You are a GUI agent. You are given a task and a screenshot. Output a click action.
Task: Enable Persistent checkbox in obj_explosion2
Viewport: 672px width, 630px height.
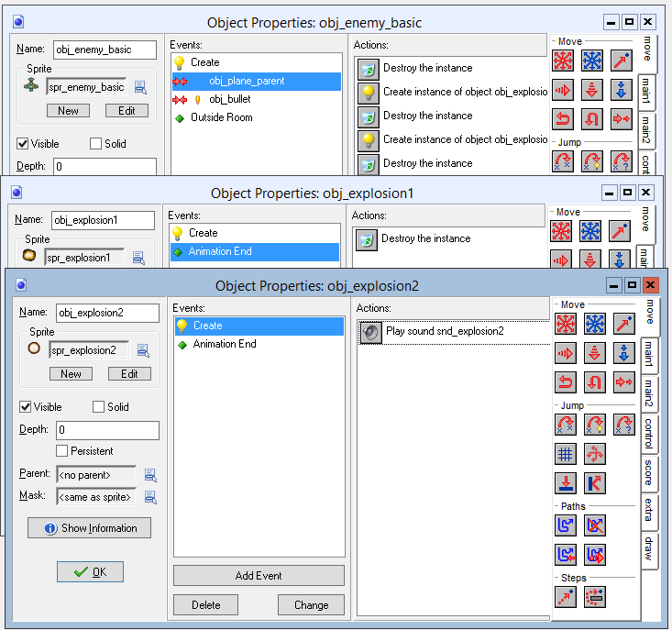click(61, 450)
